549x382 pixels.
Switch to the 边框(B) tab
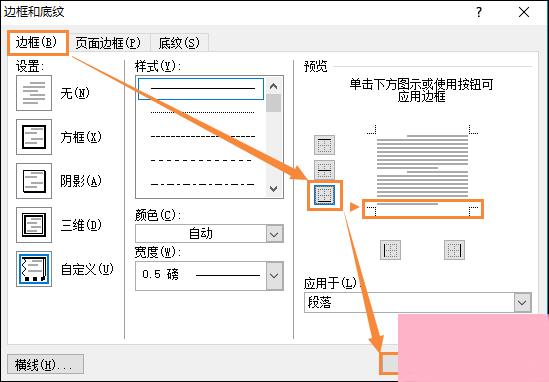(38, 43)
